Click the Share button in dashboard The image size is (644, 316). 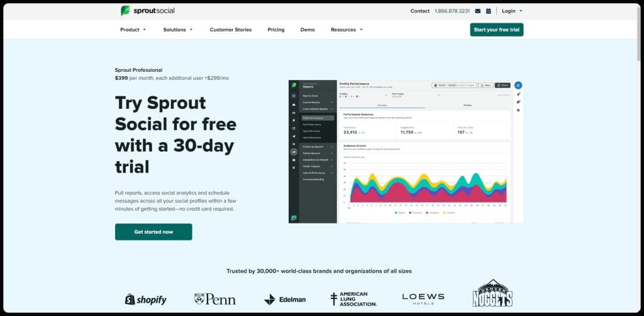[x=486, y=86]
